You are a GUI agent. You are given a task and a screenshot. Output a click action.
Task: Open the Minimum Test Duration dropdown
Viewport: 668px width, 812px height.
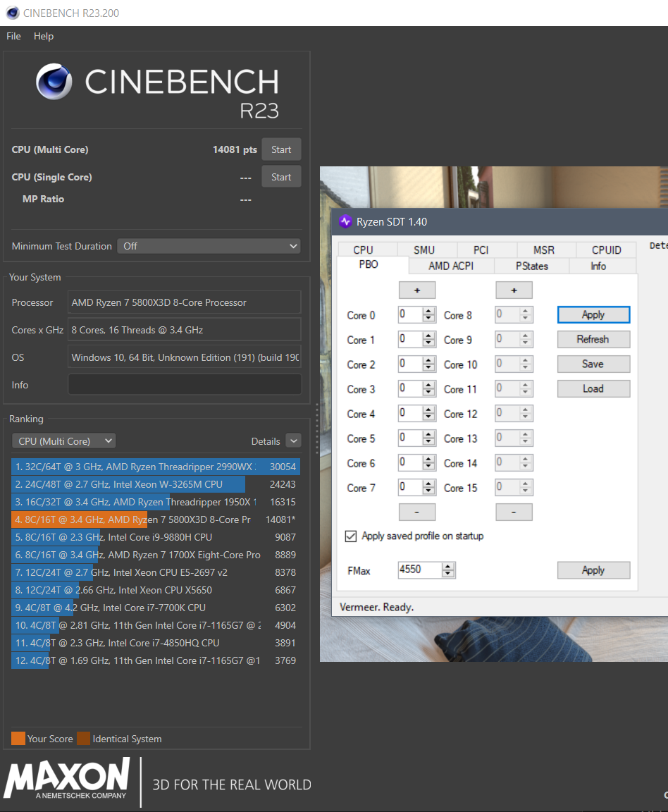click(209, 246)
